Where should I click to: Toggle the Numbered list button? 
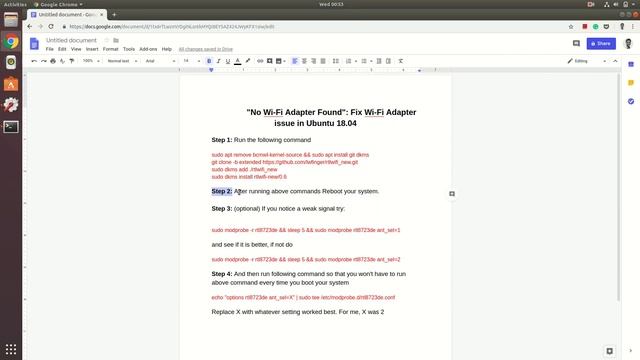(x=348, y=61)
